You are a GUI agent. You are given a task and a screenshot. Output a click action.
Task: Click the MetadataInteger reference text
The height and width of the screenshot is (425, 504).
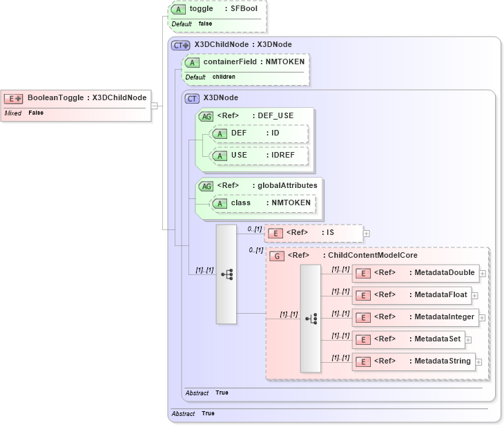(x=425, y=317)
